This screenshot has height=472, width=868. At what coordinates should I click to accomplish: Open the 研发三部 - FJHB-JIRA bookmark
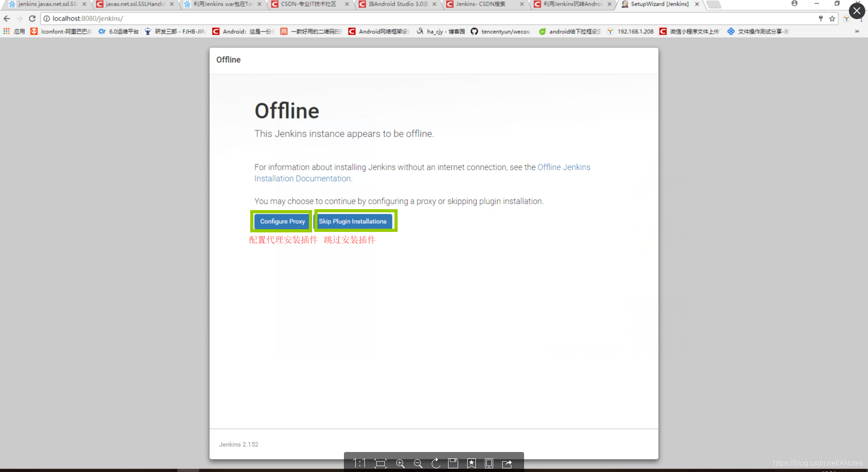click(x=175, y=31)
